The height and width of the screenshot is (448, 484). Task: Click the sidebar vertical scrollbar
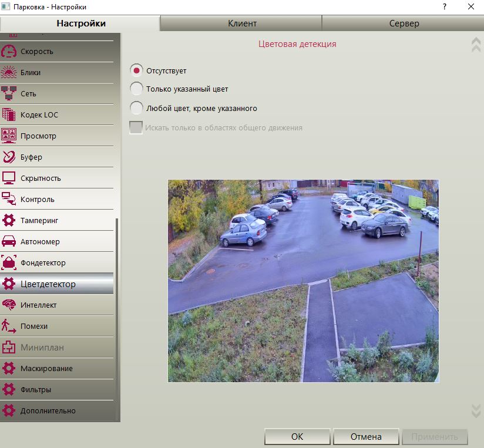(x=117, y=319)
